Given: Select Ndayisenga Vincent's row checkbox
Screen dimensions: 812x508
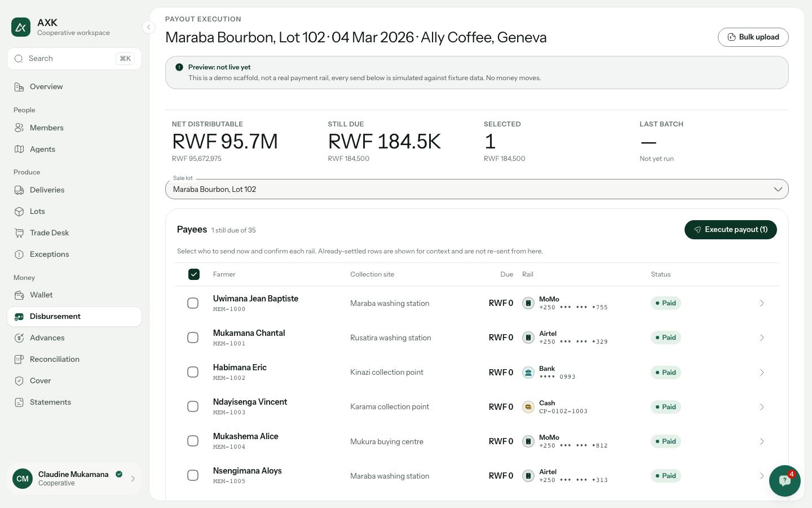Looking at the screenshot, I should coord(193,406).
